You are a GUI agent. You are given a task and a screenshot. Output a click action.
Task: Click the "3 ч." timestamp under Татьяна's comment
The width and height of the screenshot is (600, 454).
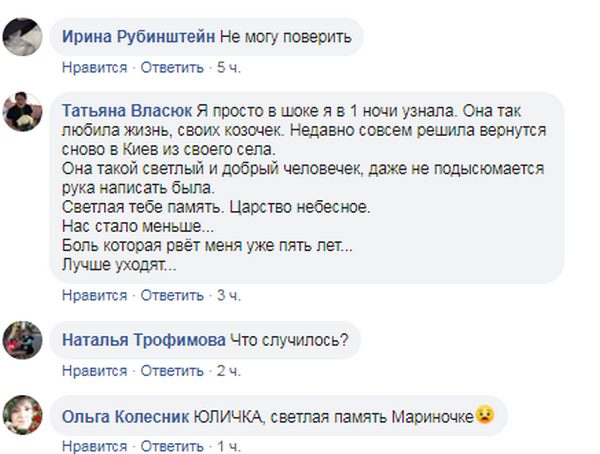(229, 296)
